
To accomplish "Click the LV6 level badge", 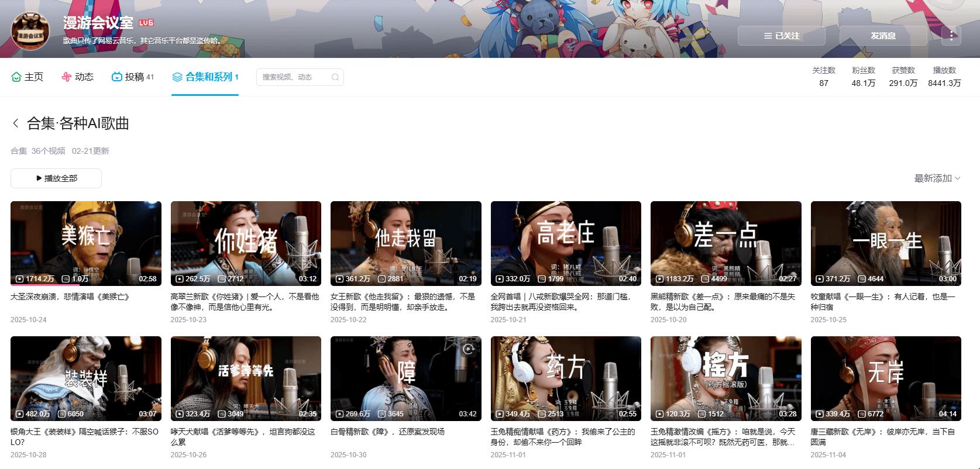I will (x=146, y=23).
